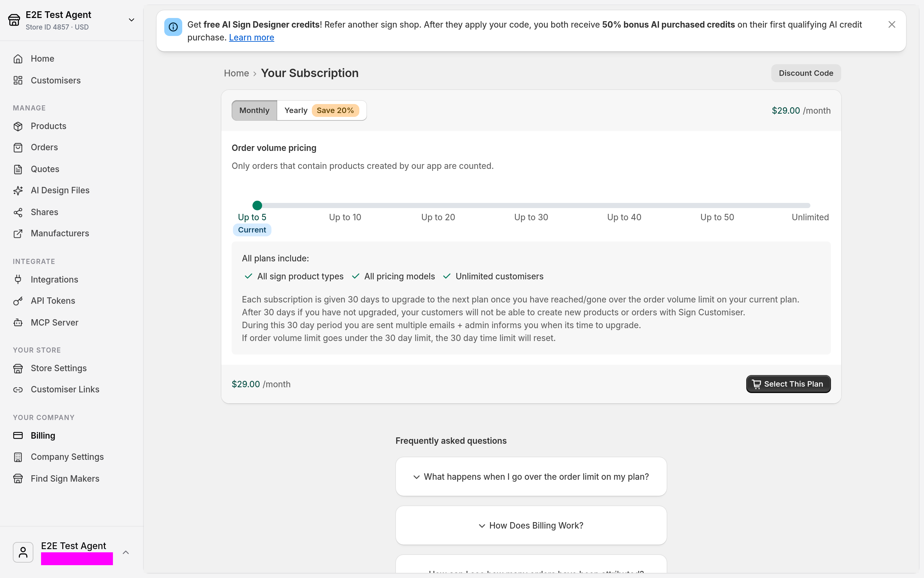Expand the 'How Does Billing Work?' FAQ

click(531, 526)
